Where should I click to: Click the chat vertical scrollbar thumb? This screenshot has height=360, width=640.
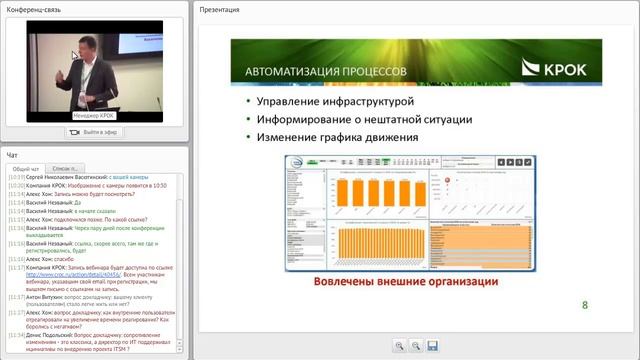pos(180,269)
